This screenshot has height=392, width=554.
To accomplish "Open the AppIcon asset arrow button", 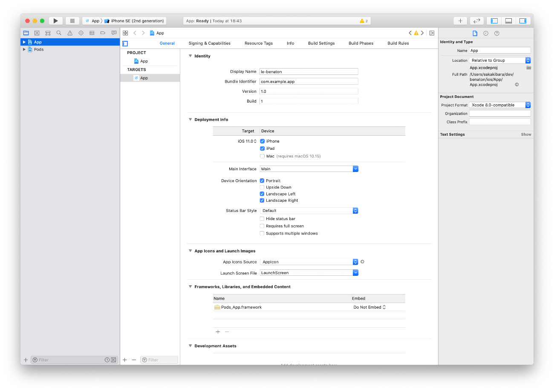I will (363, 262).
